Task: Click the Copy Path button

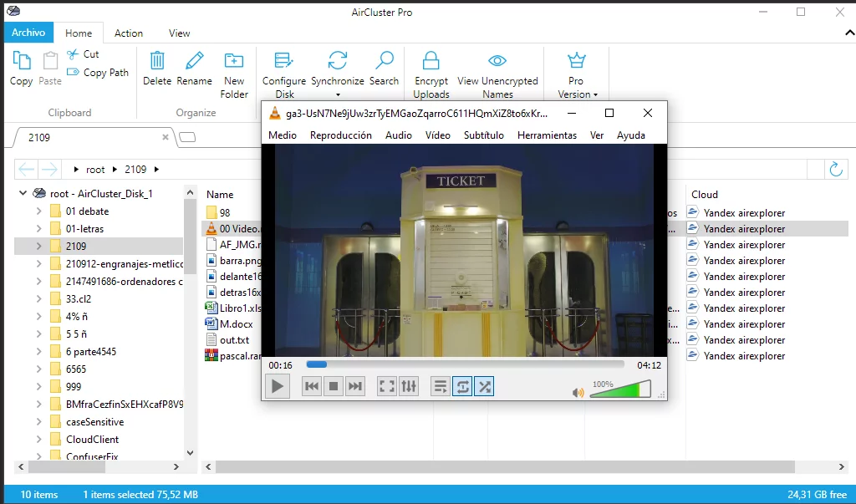Action: pos(99,73)
